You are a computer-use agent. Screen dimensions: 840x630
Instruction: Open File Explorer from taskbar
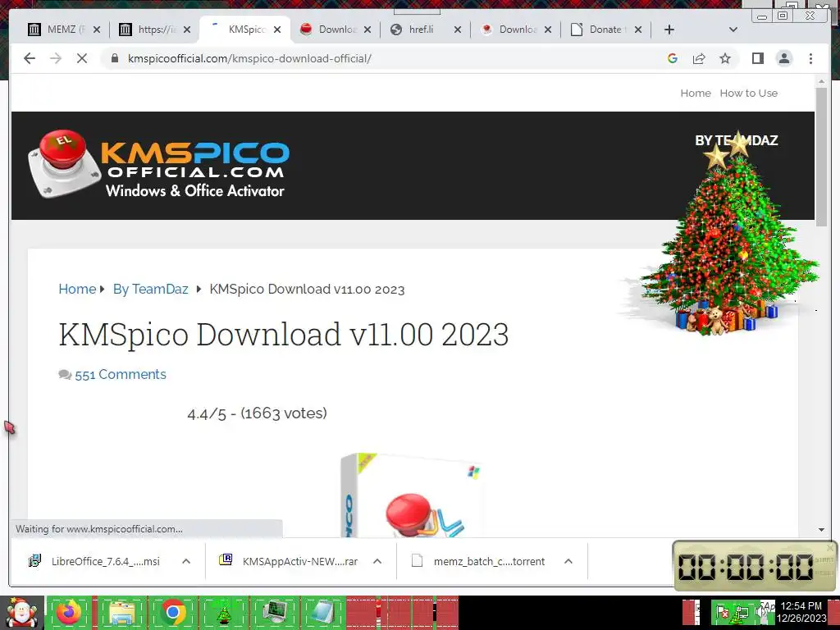pos(121,612)
